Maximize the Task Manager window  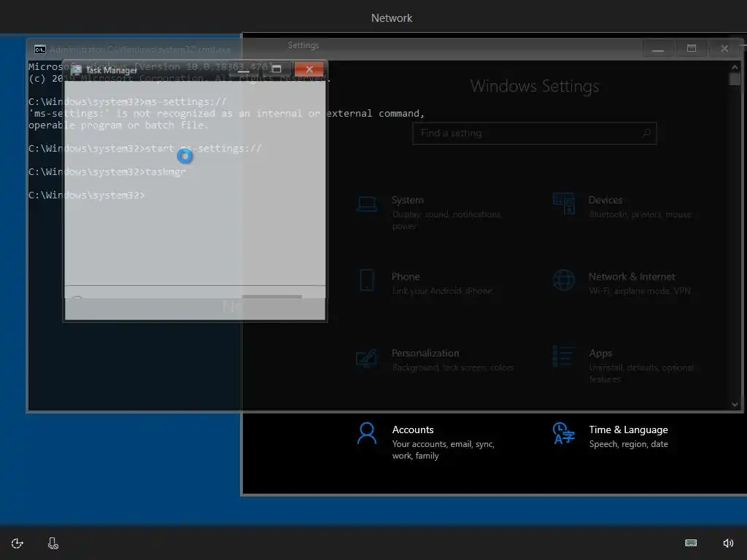tap(276, 69)
